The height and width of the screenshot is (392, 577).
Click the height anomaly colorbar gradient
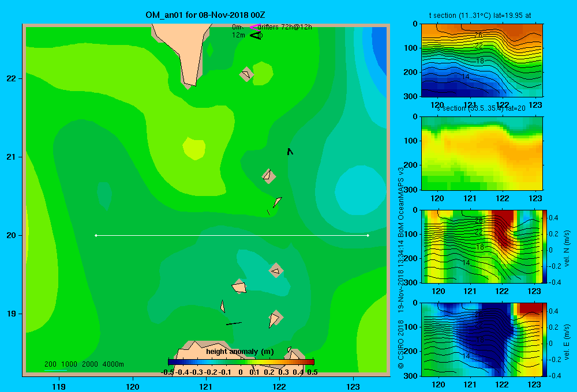click(241, 362)
